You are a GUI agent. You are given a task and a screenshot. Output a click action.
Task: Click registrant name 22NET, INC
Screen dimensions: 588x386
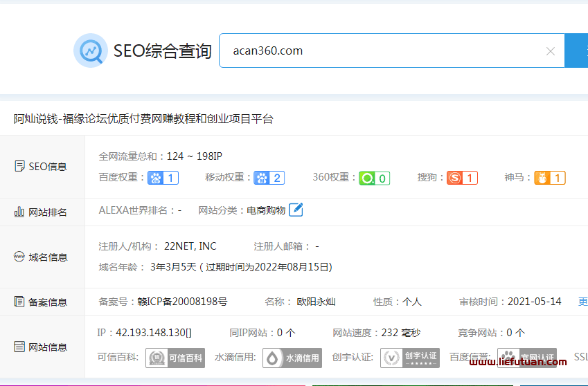click(x=190, y=246)
